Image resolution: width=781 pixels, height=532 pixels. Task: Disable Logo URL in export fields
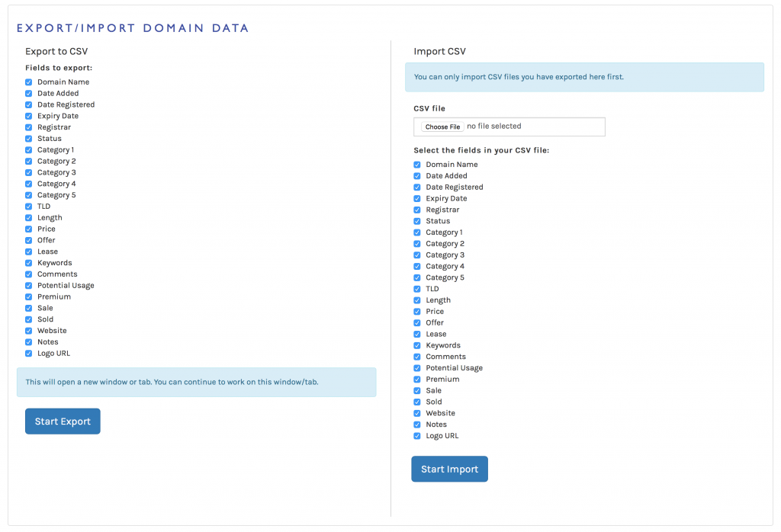point(29,354)
